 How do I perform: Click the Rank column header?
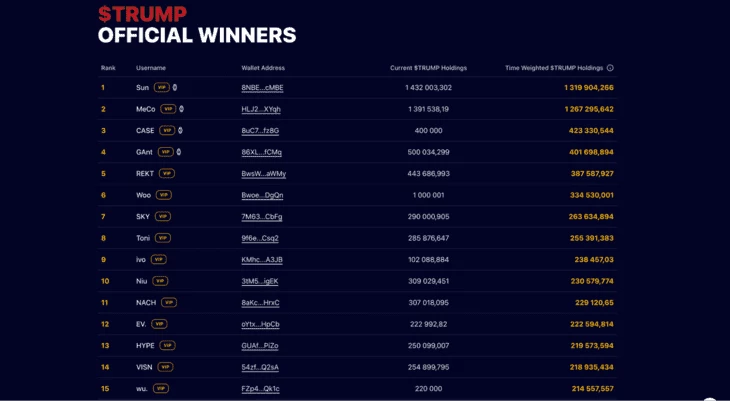[x=108, y=68]
